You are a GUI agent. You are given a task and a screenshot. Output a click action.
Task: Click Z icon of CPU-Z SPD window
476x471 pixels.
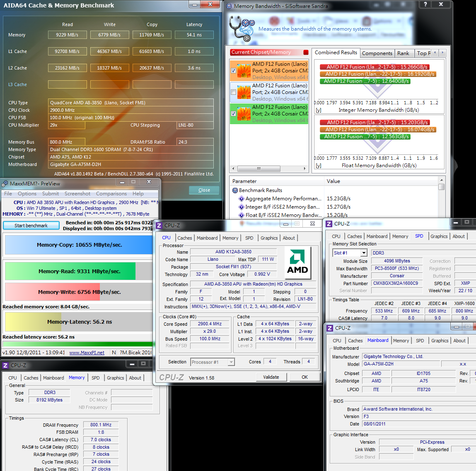point(329,224)
